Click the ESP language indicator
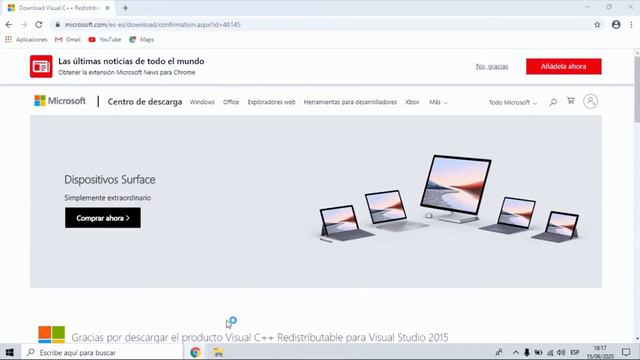640x360 pixels. pos(575,353)
